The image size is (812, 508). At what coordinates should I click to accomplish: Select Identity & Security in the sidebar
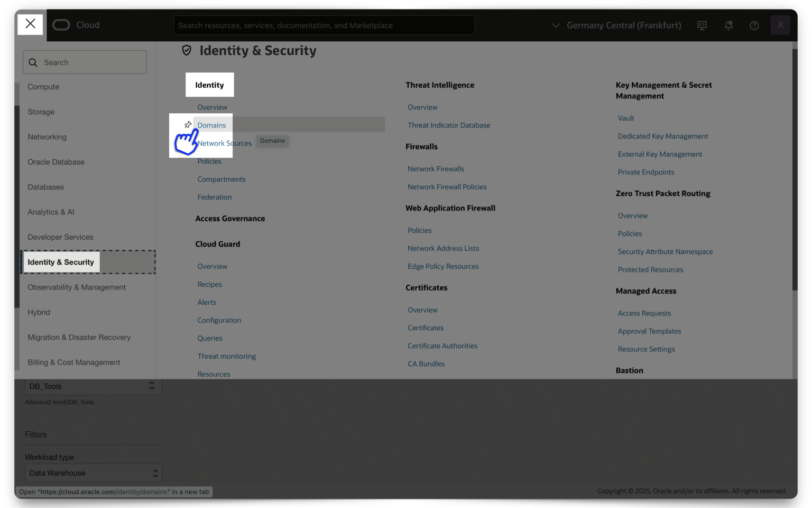point(61,262)
